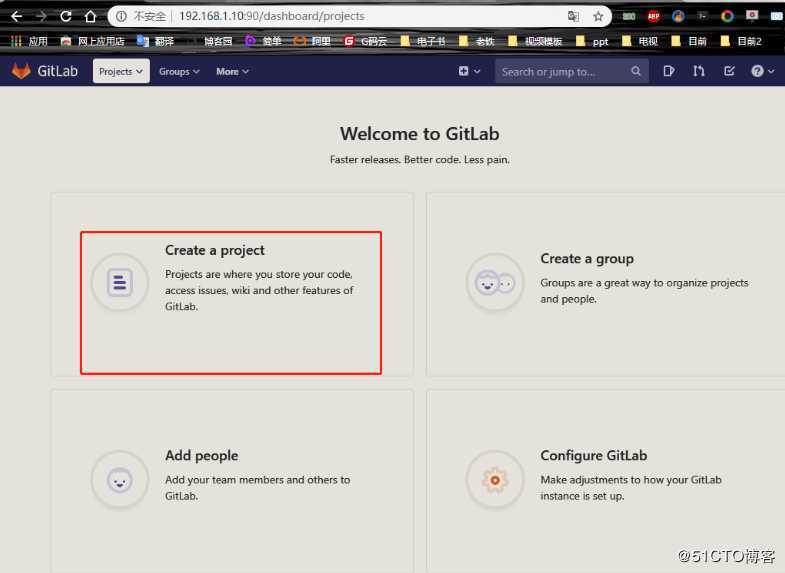Open the 电视 bookmark folder
This screenshot has height=573, width=785.
click(x=640, y=41)
